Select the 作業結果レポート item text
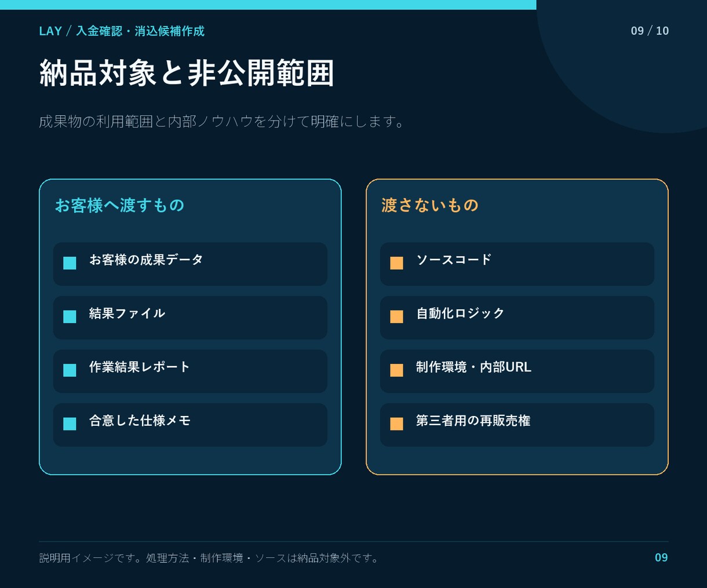 (140, 367)
